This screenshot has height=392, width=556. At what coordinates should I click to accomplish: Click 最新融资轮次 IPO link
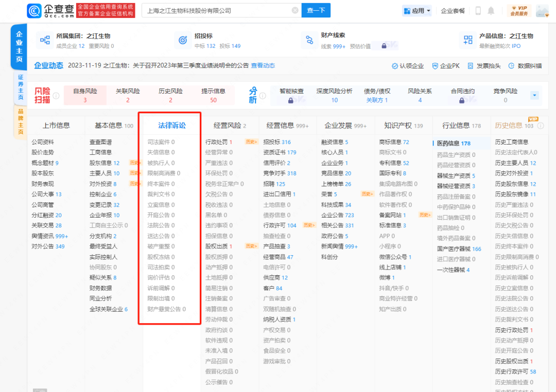[500, 46]
